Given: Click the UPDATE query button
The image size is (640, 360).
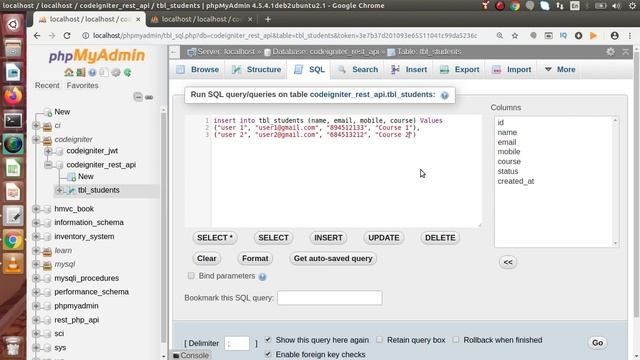Looking at the screenshot, I should (384, 238).
